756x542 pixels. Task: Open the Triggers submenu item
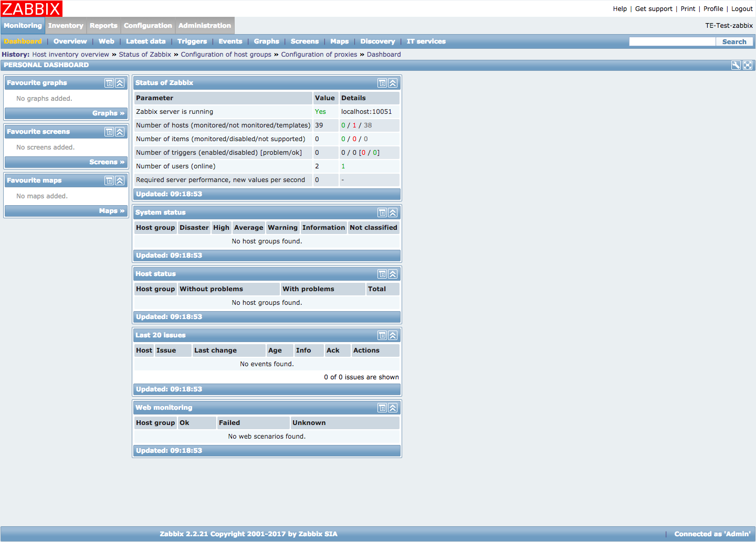click(192, 41)
